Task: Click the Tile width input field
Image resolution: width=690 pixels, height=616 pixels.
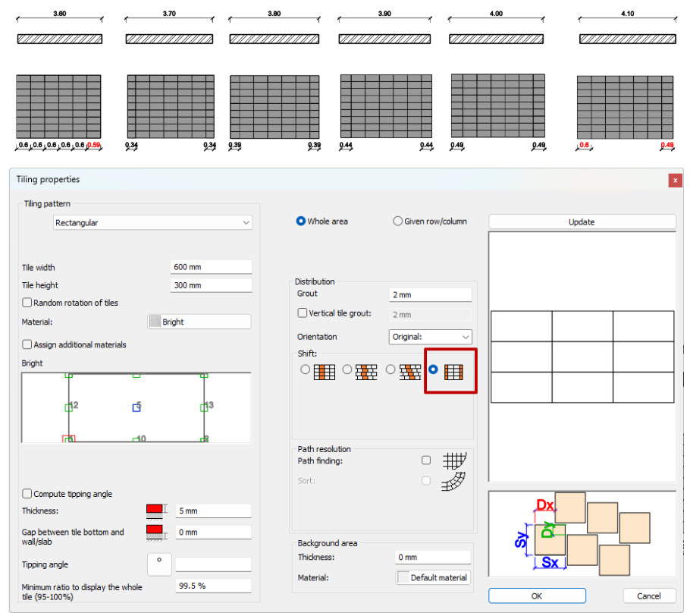Action: click(211, 267)
